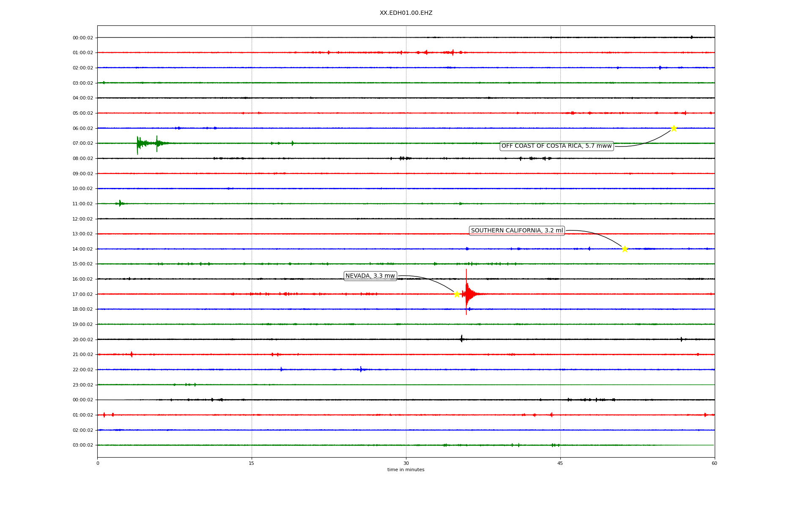Click the green spike on the 11:00:02 trace
Image resolution: width=812 pixels, height=508 pixels.
[x=120, y=203]
